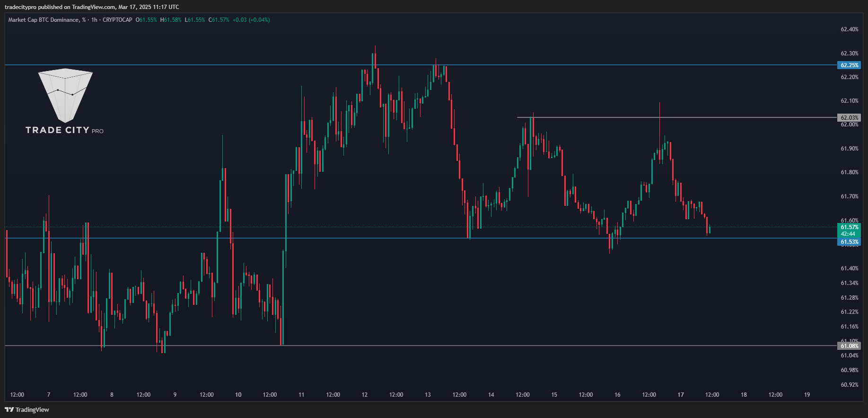Select the 61.08% gray price tag
Image resolution: width=868 pixels, height=418 pixels.
click(x=849, y=346)
